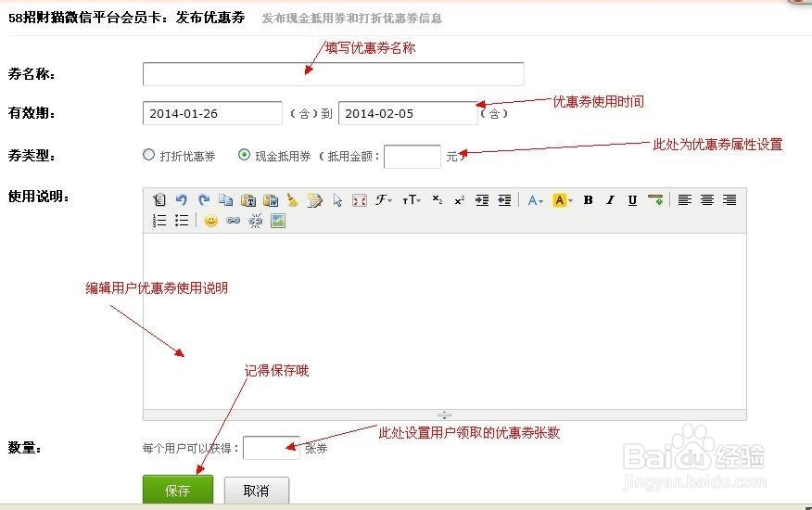Click the 取消 cancel button
Image resolution: width=812 pixels, height=510 pixels.
(x=257, y=491)
